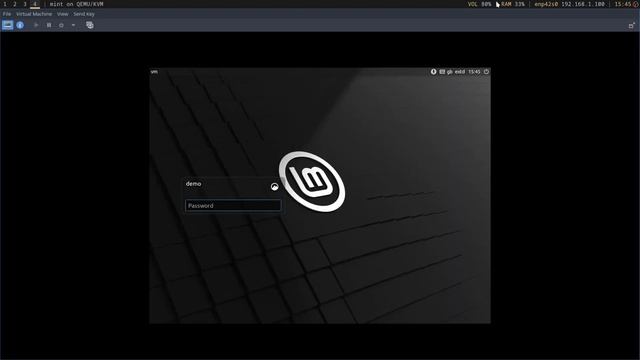Switch to workspace 4
The image size is (640, 360).
(x=35, y=4)
